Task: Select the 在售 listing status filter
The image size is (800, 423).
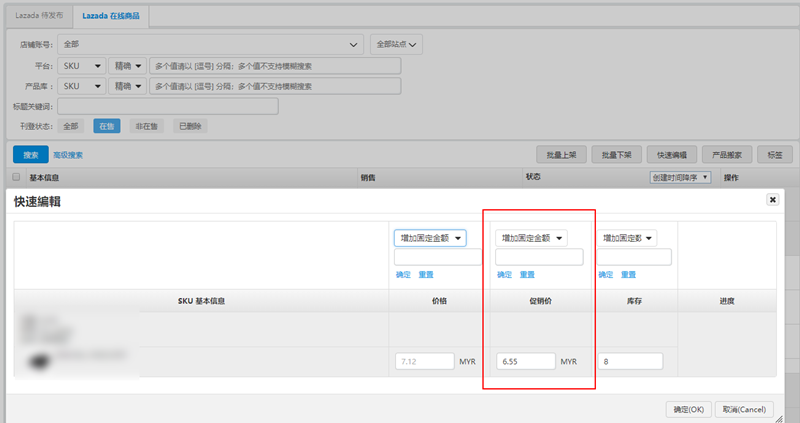Action: tap(107, 126)
